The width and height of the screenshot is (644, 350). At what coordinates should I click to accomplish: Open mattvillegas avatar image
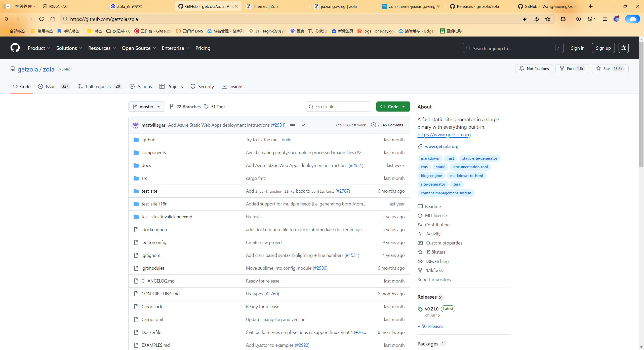tap(136, 125)
